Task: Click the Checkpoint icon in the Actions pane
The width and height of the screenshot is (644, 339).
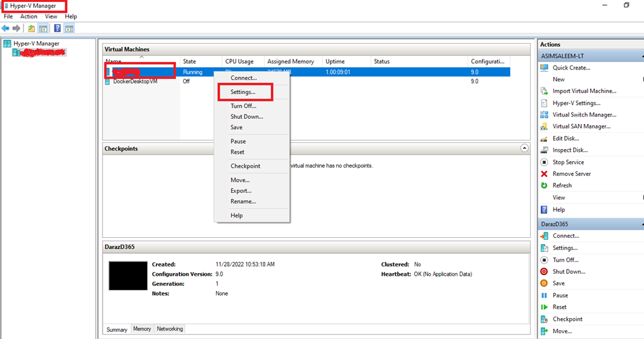Action: point(544,319)
